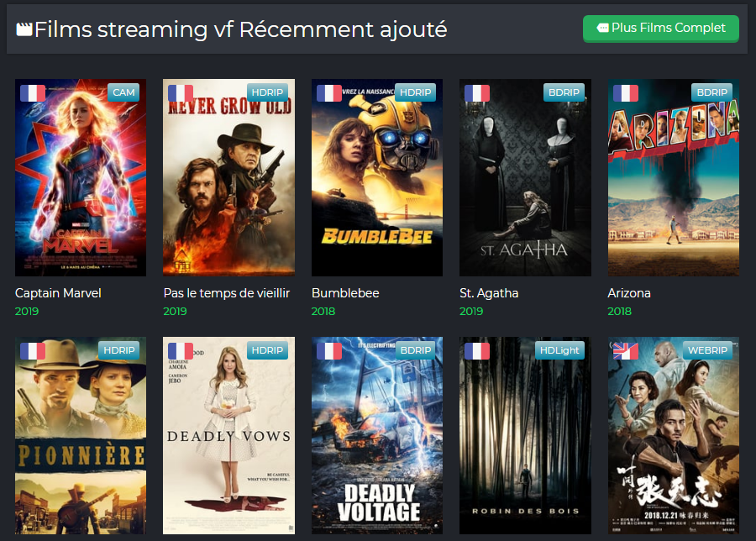756x541 pixels.
Task: Open the St. Agatha poster
Action: [x=525, y=177]
